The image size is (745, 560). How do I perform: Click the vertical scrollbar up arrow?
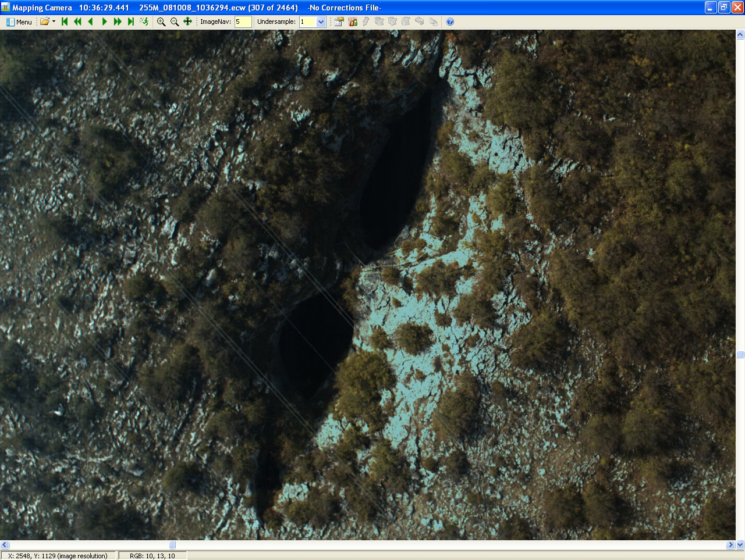tap(740, 35)
